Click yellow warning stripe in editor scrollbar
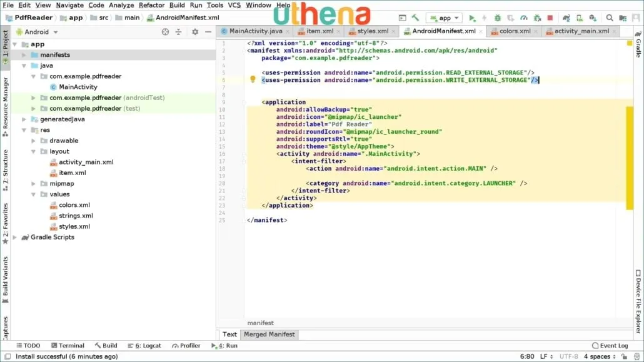The width and height of the screenshot is (644, 362). tap(629, 158)
